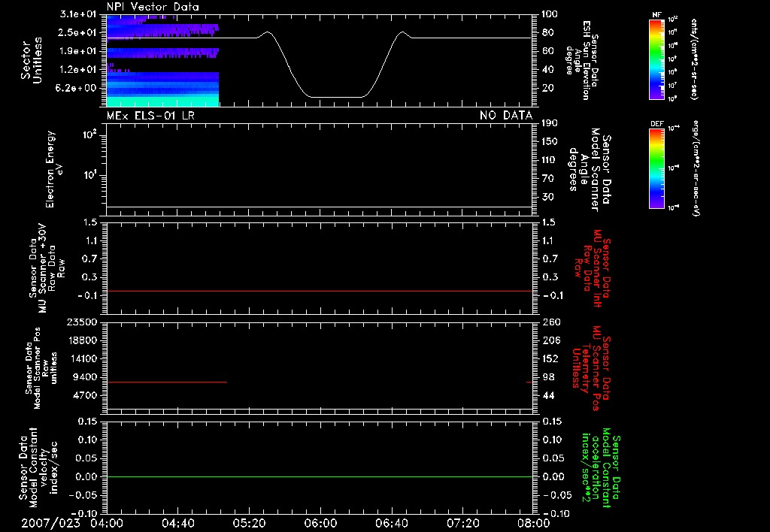Click the green zero-velocity trace line
Screen dimensions: 770x532
coord(320,476)
